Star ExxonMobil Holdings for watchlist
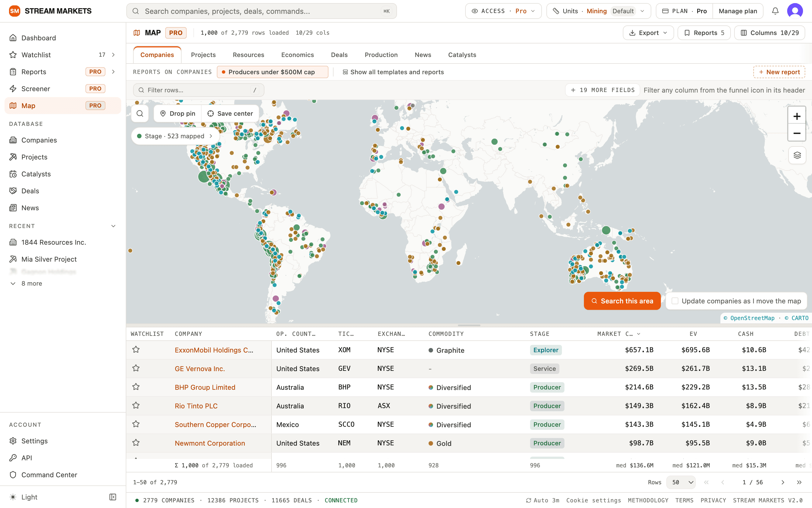This screenshot has width=812, height=508. click(x=136, y=350)
